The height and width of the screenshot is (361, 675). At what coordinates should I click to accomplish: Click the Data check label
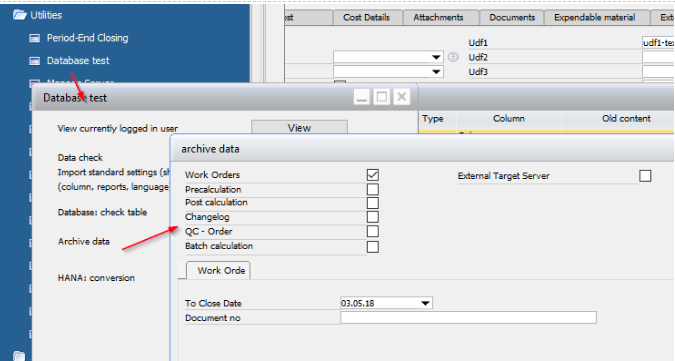coord(80,157)
